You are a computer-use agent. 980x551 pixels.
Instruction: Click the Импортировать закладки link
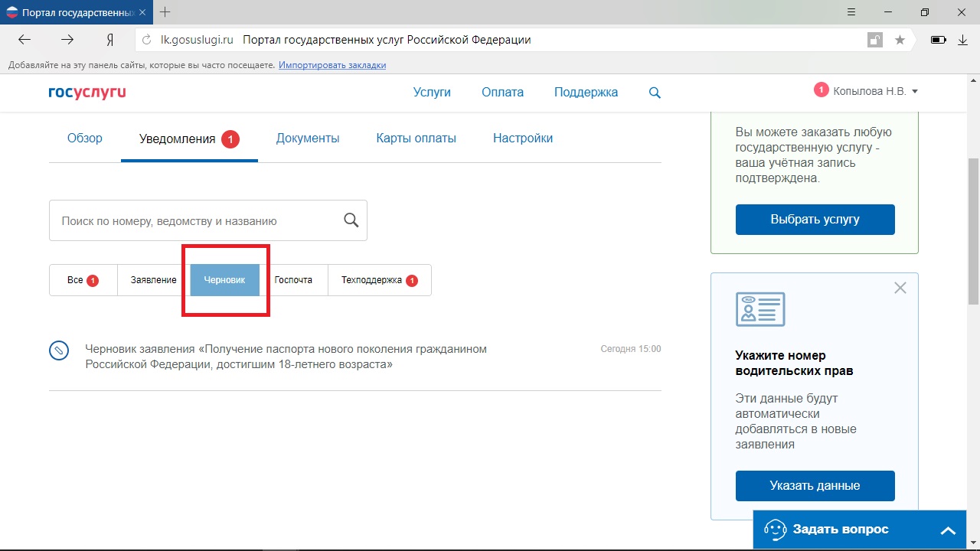pos(332,65)
